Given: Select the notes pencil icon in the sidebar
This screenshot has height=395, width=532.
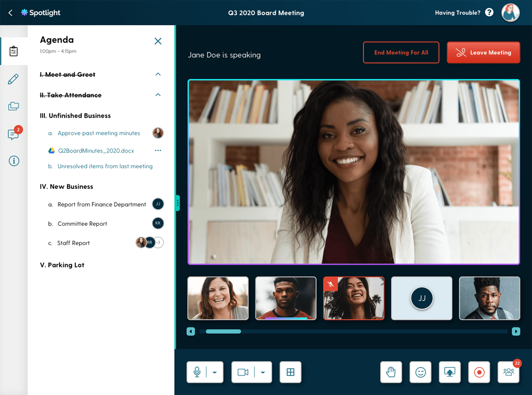Looking at the screenshot, I should 14,79.
